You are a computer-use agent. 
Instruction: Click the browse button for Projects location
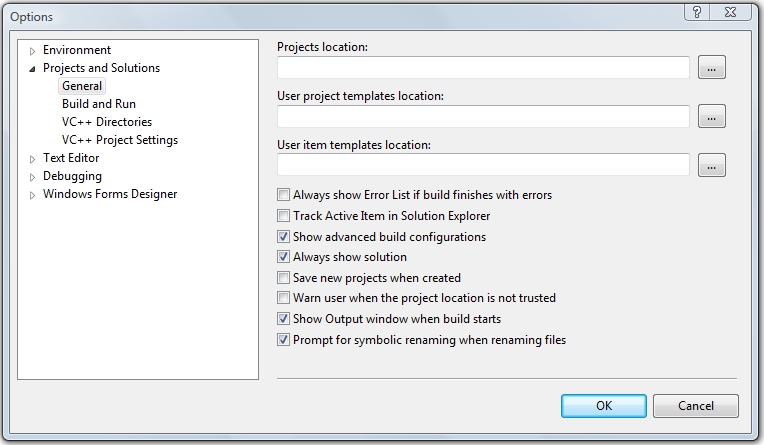click(x=711, y=68)
